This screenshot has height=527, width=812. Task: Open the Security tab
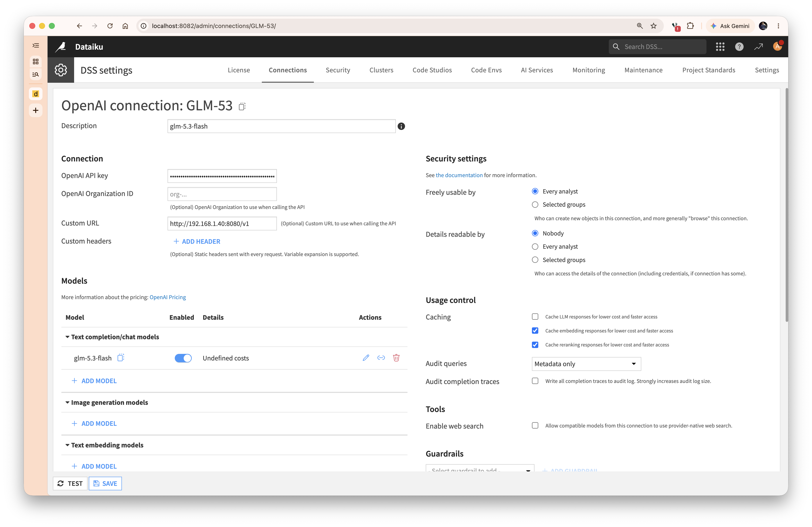click(x=338, y=70)
